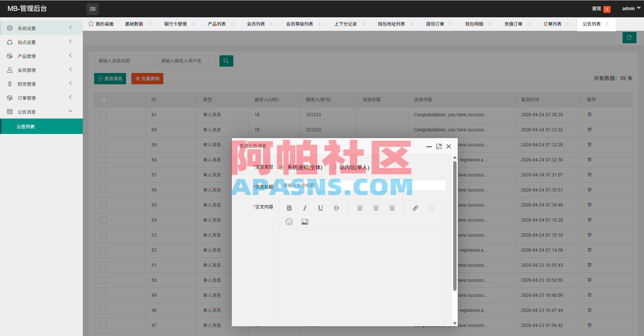Apply strikethrough formatting in editor

click(x=336, y=208)
